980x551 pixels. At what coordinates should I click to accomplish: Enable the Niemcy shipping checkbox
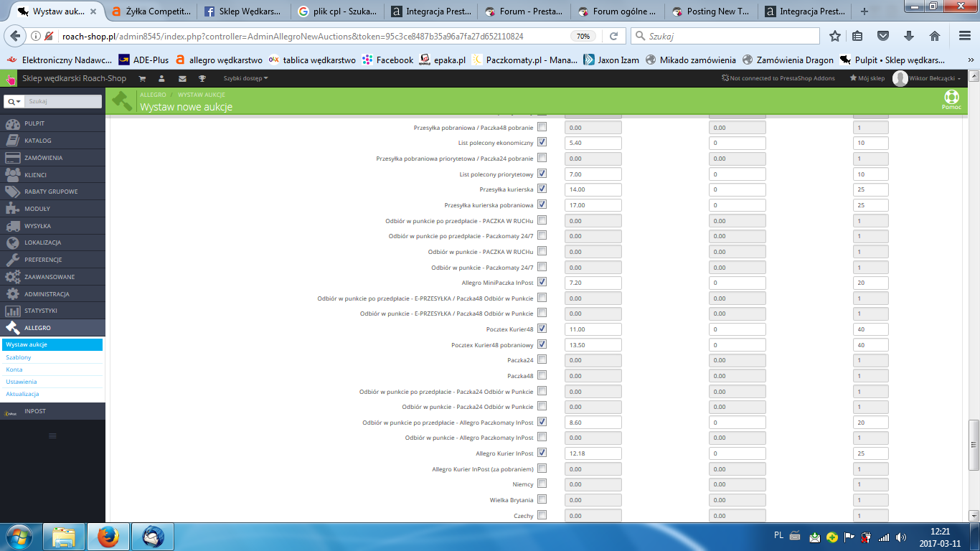tap(542, 484)
